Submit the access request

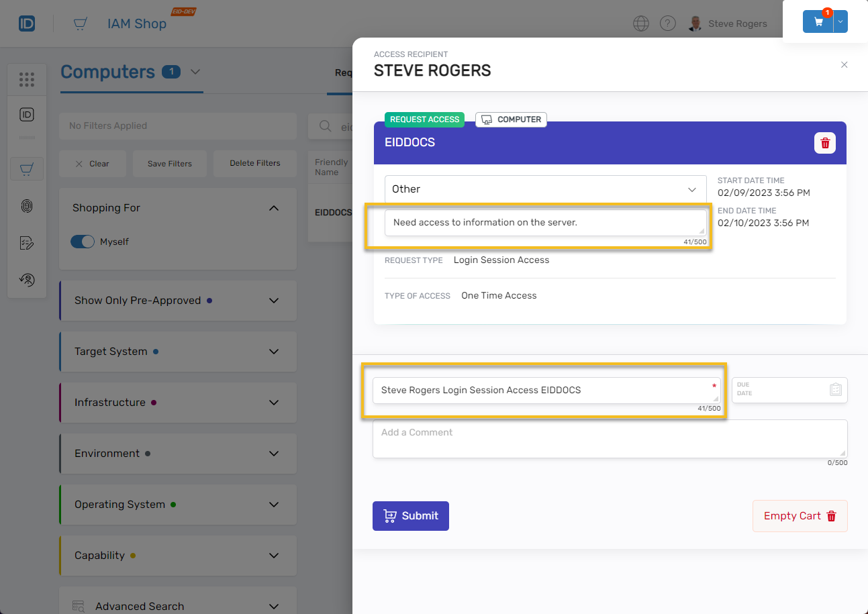point(411,516)
